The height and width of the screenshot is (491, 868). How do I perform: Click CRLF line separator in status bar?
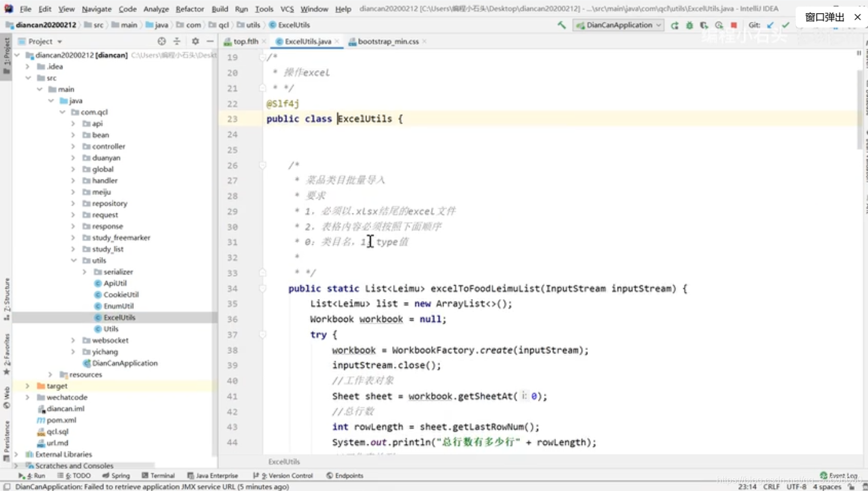tap(772, 487)
